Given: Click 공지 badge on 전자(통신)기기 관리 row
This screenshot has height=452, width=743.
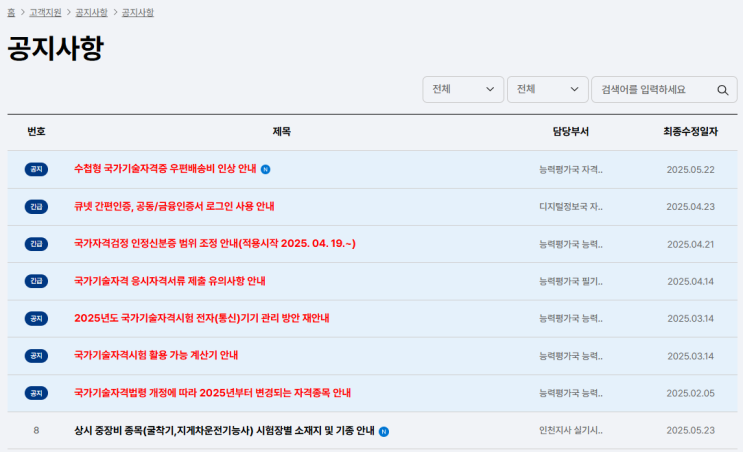Looking at the screenshot, I should pyautogui.click(x=36, y=318).
